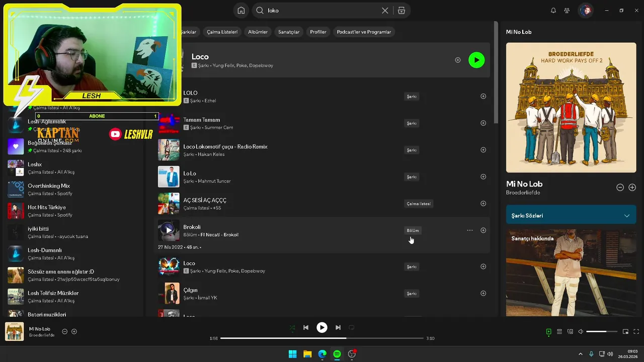Select the Albümler filter
This screenshot has width=644, height=362.
(258, 32)
